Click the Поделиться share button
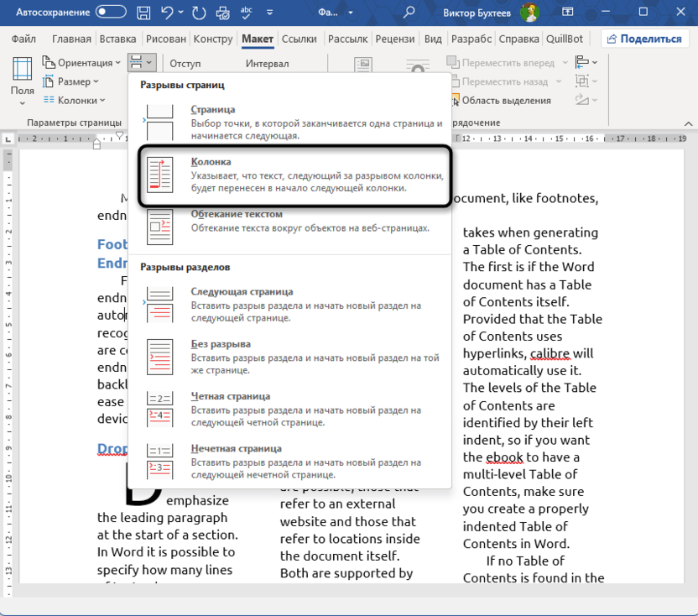The height and width of the screenshot is (616, 698). click(x=644, y=39)
